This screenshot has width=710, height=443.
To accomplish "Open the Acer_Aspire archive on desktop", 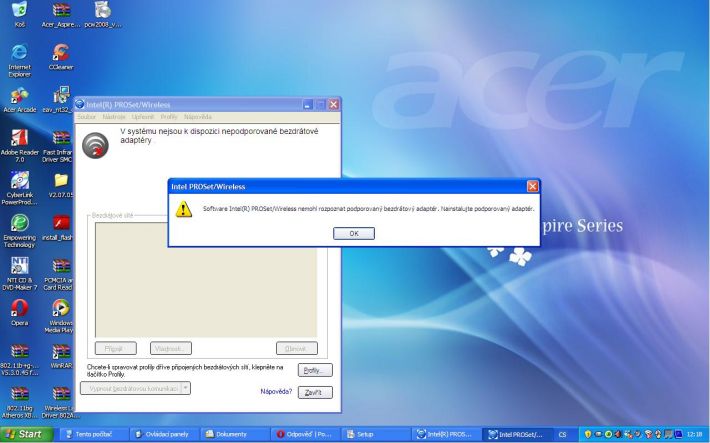I will point(61,14).
